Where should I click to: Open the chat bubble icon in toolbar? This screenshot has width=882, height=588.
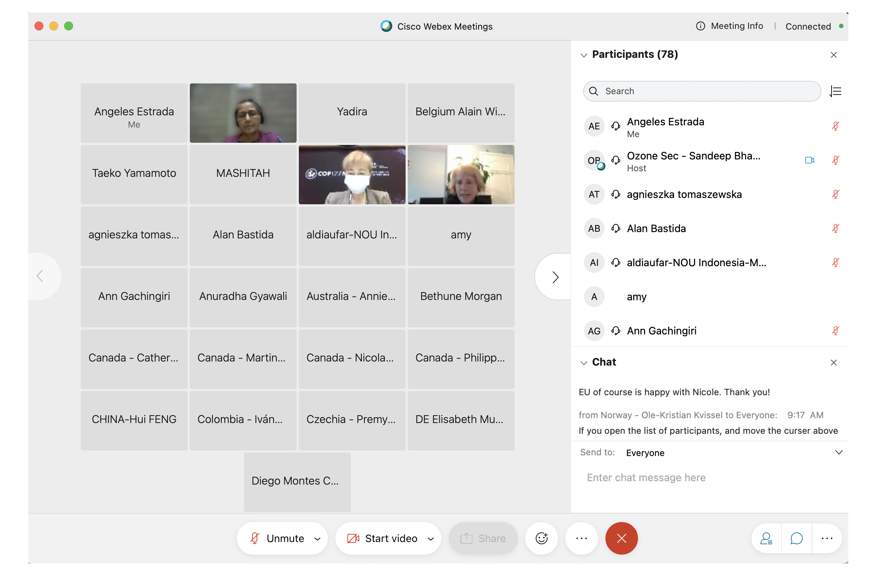tap(796, 538)
